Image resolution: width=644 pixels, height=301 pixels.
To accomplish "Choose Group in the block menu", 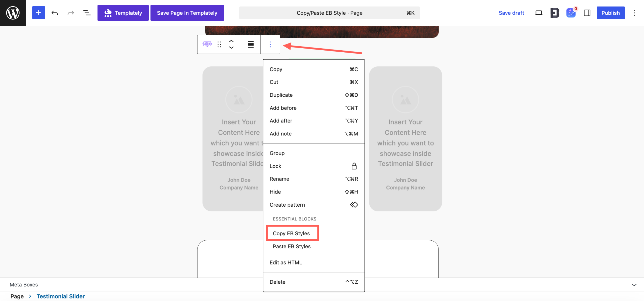I will click(314, 153).
